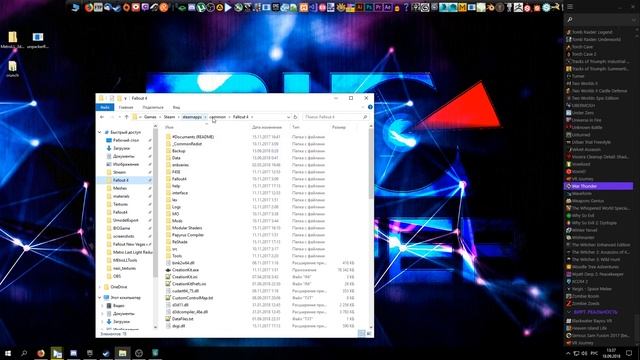Image resolution: width=640 pixels, height=360 pixels.
Task: Select Tomb Raider Underworld in game list
Action: (x=596, y=40)
